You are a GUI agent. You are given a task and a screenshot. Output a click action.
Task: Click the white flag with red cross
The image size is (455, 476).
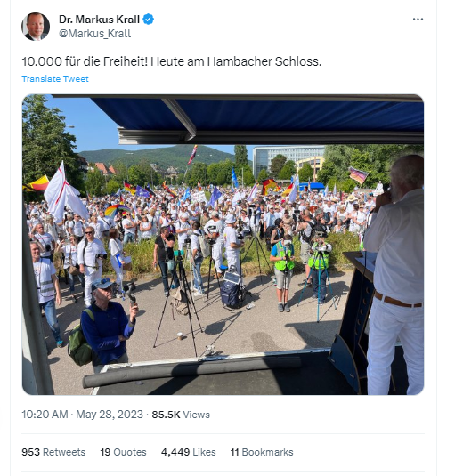(x=64, y=192)
